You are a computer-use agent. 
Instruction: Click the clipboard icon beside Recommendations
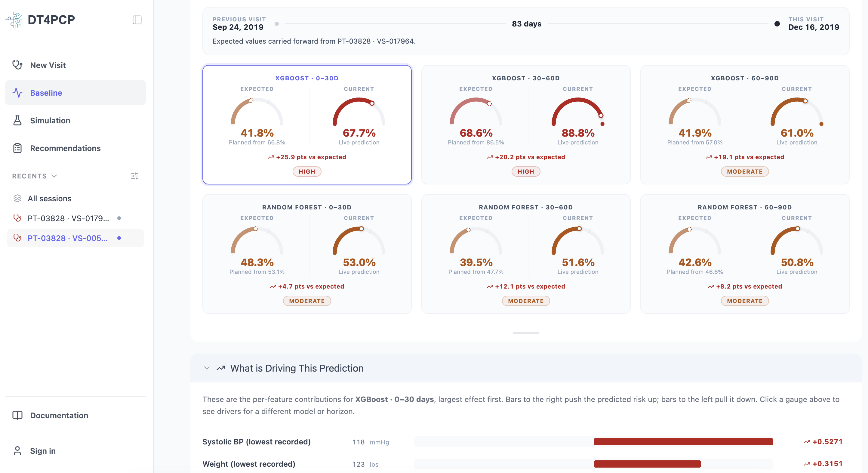pyautogui.click(x=17, y=148)
